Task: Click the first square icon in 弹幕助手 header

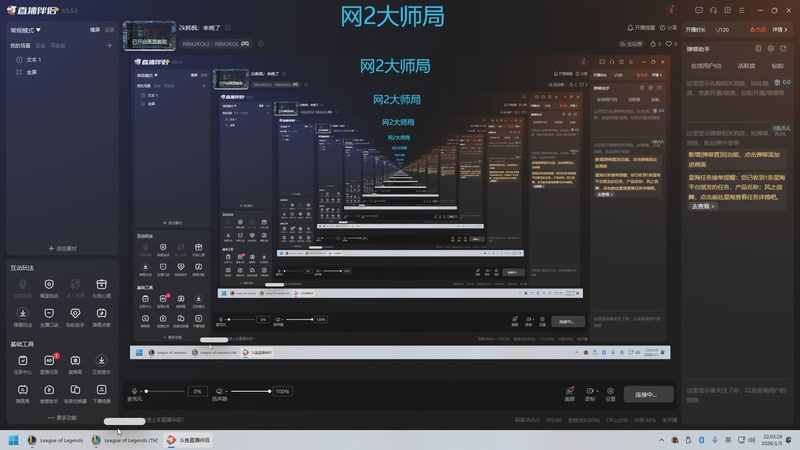Action: click(758, 48)
